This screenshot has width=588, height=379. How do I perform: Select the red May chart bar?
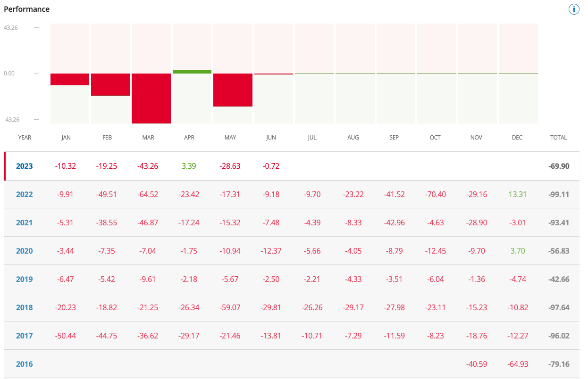(233, 90)
